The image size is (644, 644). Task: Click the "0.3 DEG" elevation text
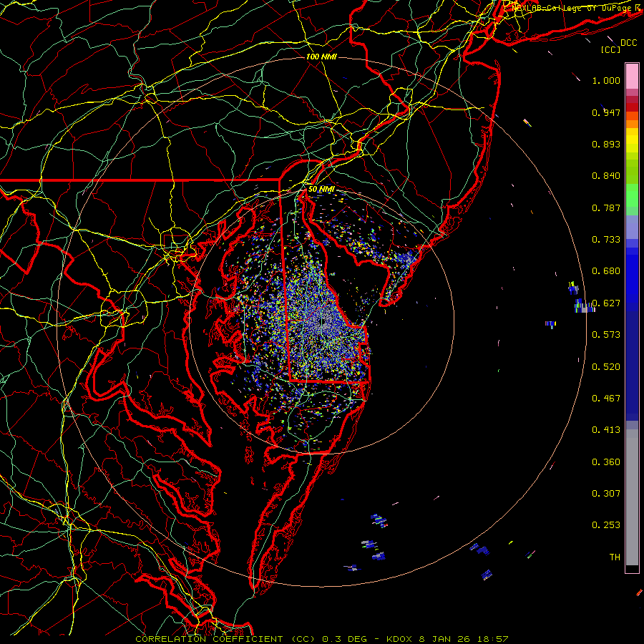(345, 639)
